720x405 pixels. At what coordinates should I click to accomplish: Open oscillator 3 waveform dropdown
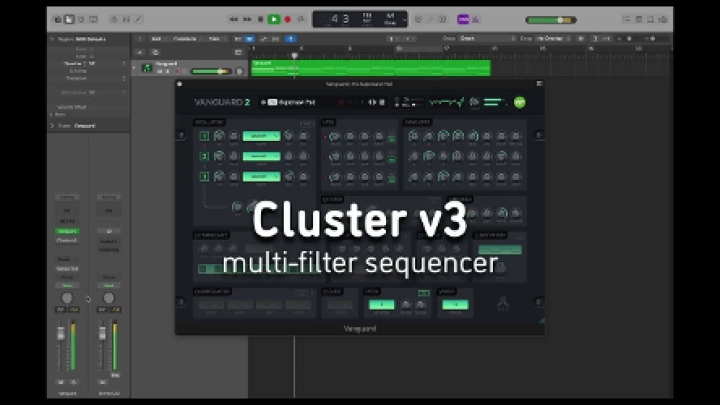point(261,176)
